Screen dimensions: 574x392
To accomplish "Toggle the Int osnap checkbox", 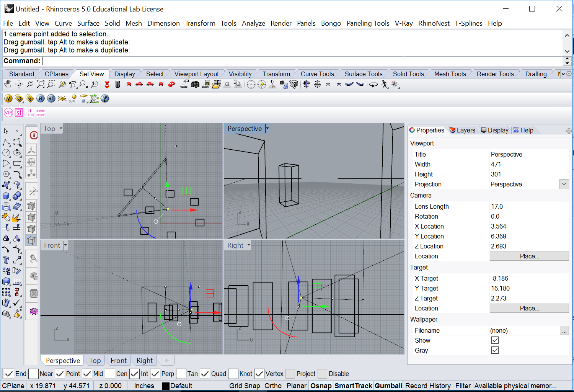I will [134, 374].
